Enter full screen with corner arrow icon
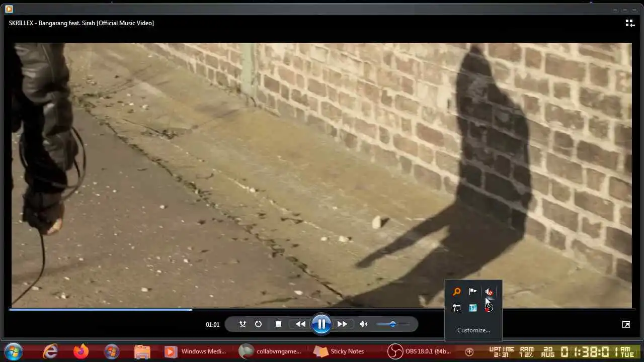 coord(626,324)
